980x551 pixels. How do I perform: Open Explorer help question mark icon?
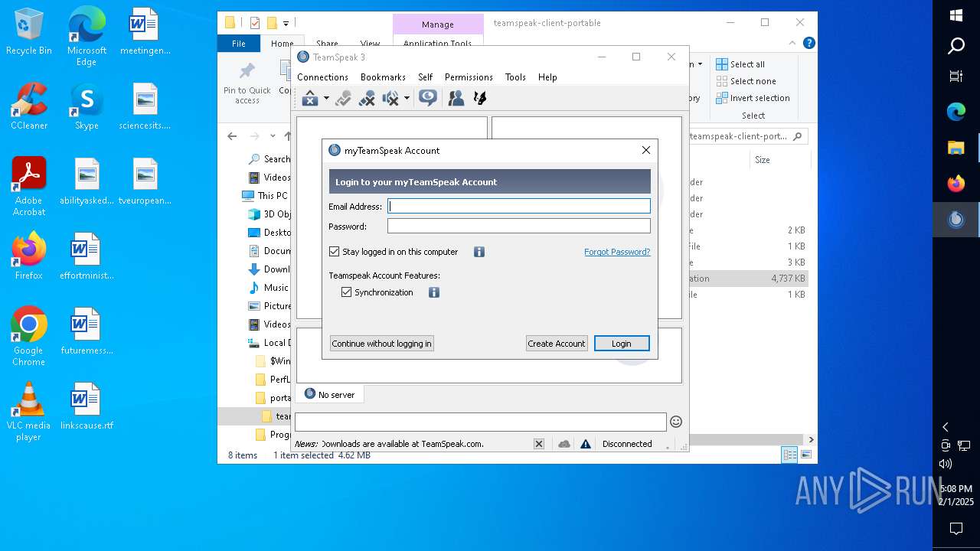coord(809,44)
